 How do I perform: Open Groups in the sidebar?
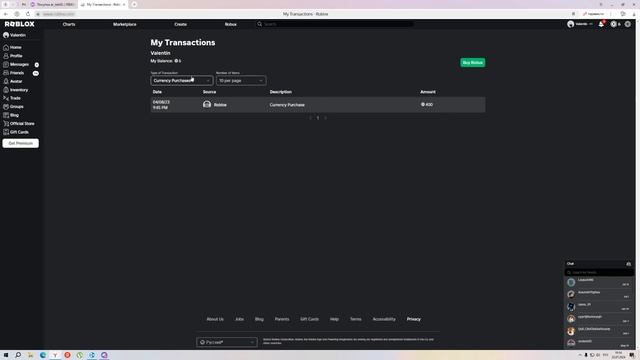point(13,107)
